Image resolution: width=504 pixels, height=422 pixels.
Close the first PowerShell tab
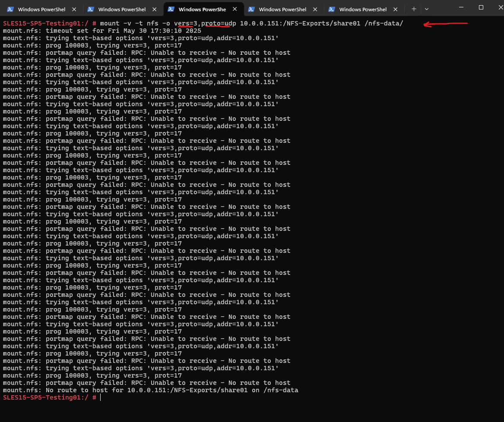click(74, 9)
